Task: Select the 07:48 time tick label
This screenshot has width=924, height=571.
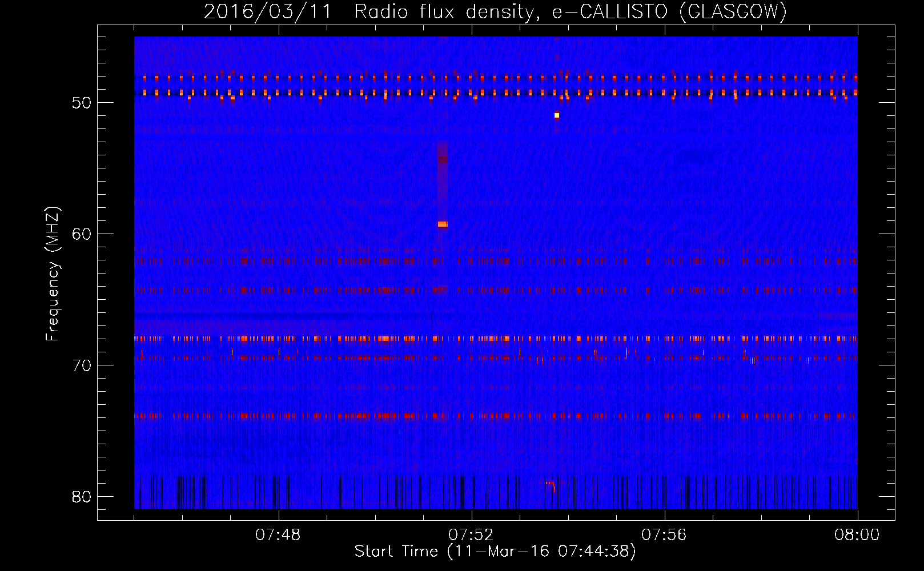Action: [x=278, y=535]
